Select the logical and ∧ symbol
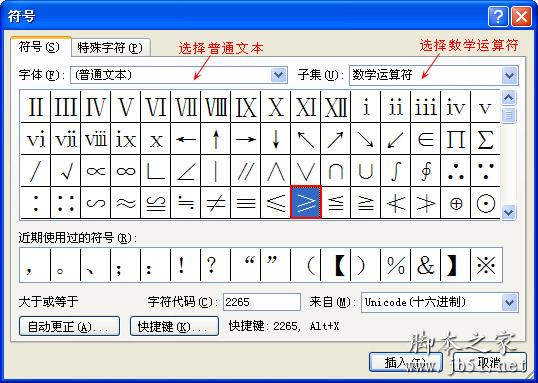Image resolution: width=538 pixels, height=383 pixels. (x=276, y=171)
